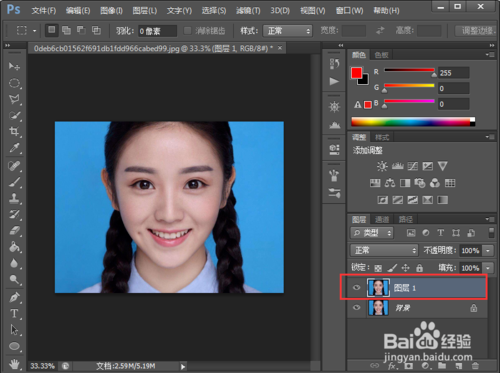This screenshot has width=500, height=373.
Task: Open the Adjustments panel flyout menu
Action: (489, 137)
